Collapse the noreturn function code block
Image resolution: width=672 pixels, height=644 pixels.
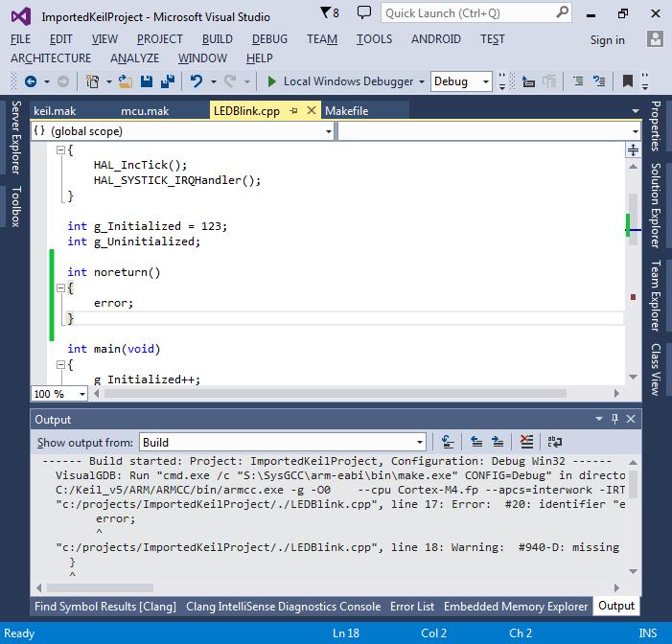(x=61, y=287)
